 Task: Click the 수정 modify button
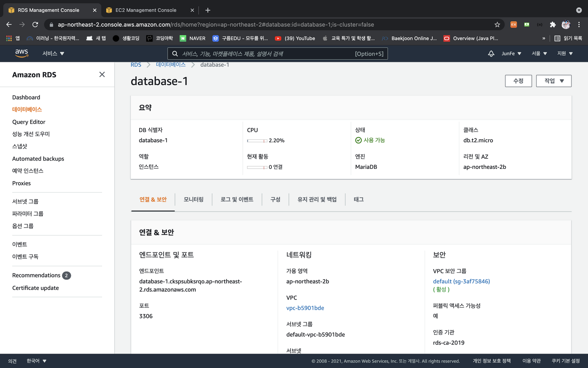518,81
